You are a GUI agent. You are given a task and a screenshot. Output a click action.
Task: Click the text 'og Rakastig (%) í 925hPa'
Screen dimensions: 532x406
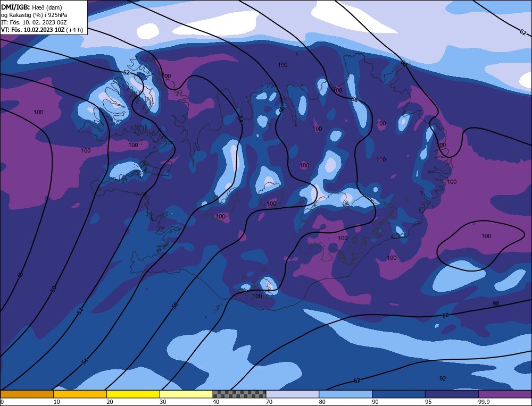click(x=34, y=15)
